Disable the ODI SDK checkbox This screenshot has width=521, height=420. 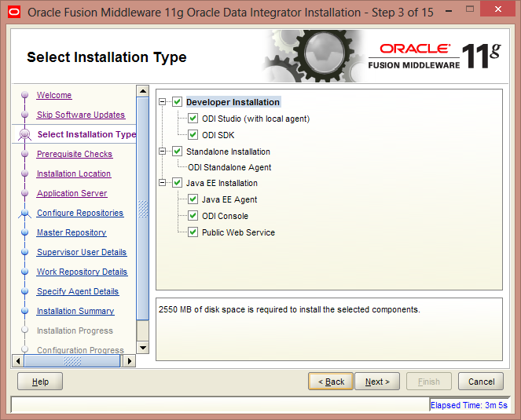point(193,135)
